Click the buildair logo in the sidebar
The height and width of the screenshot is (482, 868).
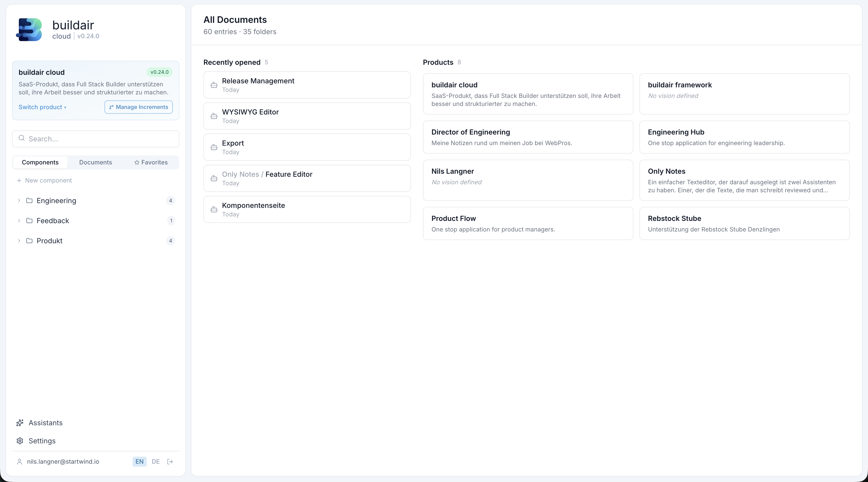pos(29,30)
